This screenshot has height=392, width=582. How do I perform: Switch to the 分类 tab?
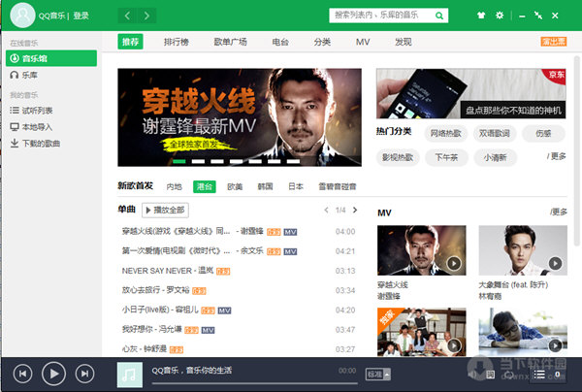[x=322, y=42]
